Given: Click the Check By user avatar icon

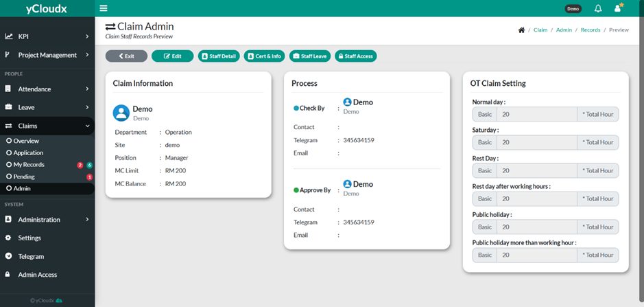Looking at the screenshot, I should point(348,102).
